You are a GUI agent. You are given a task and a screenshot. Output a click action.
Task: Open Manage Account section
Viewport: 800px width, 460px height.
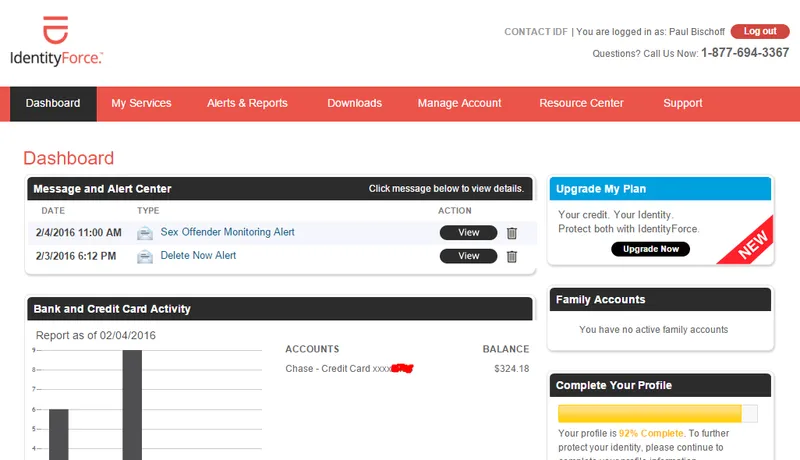[459, 103]
